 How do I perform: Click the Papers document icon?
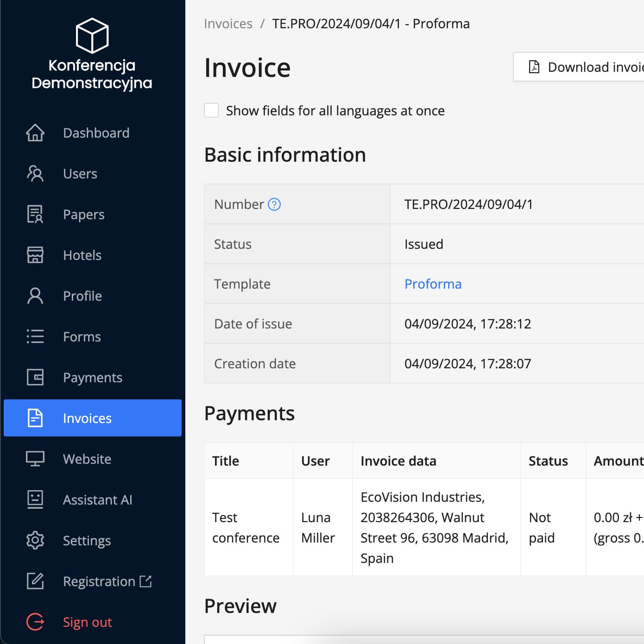pyautogui.click(x=35, y=215)
